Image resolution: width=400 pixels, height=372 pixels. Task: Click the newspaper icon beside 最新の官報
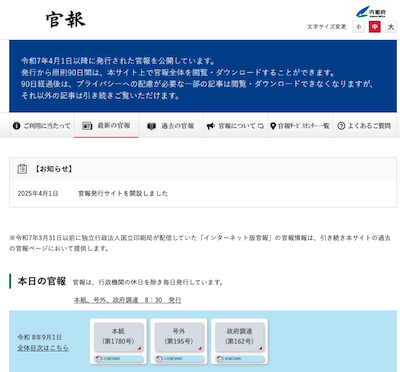click(87, 126)
